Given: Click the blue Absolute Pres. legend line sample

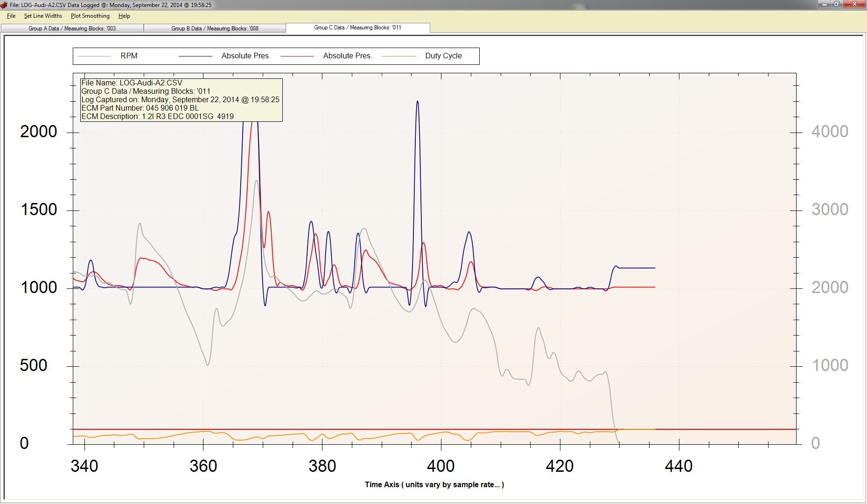Looking at the screenshot, I should [x=196, y=56].
